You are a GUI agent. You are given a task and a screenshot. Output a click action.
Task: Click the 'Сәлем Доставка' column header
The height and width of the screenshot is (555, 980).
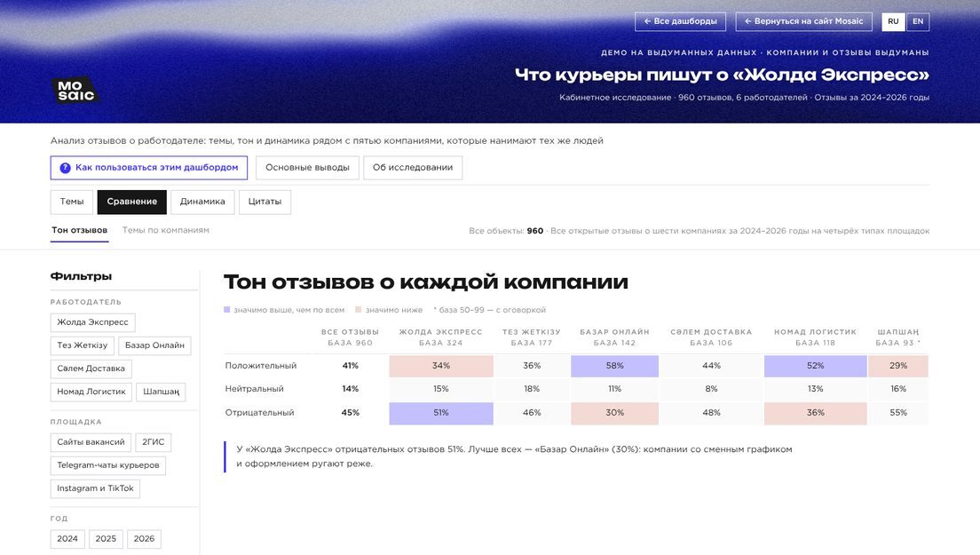(x=711, y=337)
